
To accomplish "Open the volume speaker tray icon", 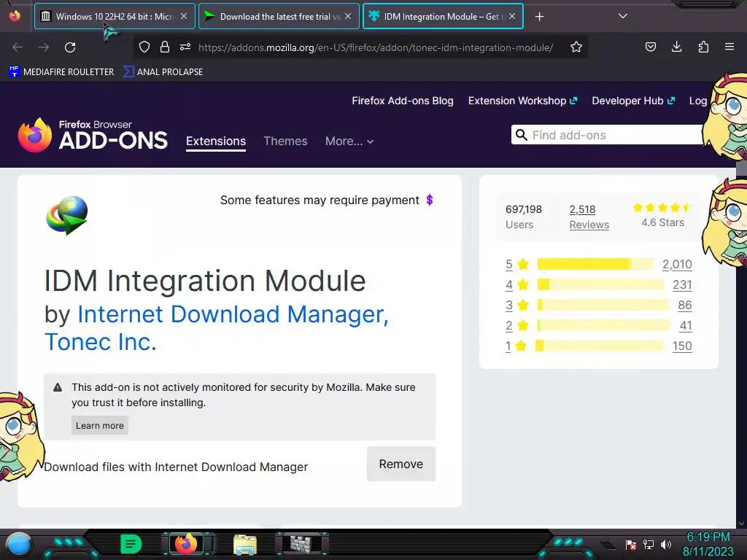I will (666, 544).
